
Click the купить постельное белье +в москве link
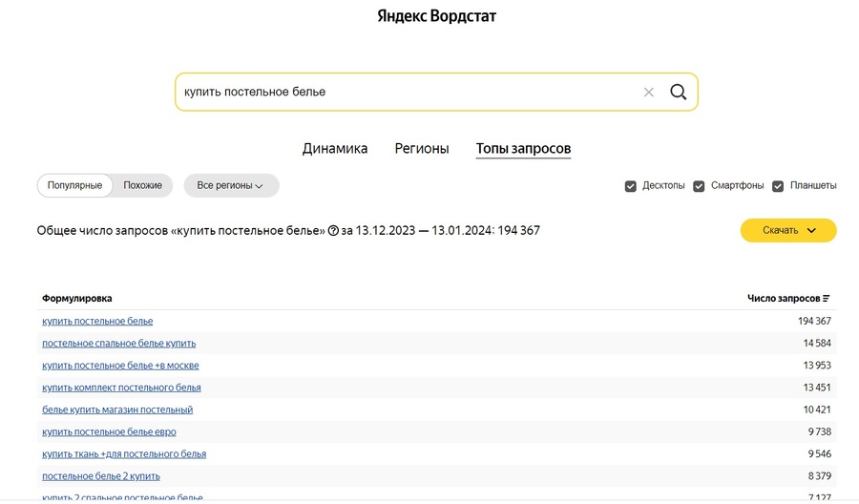tap(120, 366)
